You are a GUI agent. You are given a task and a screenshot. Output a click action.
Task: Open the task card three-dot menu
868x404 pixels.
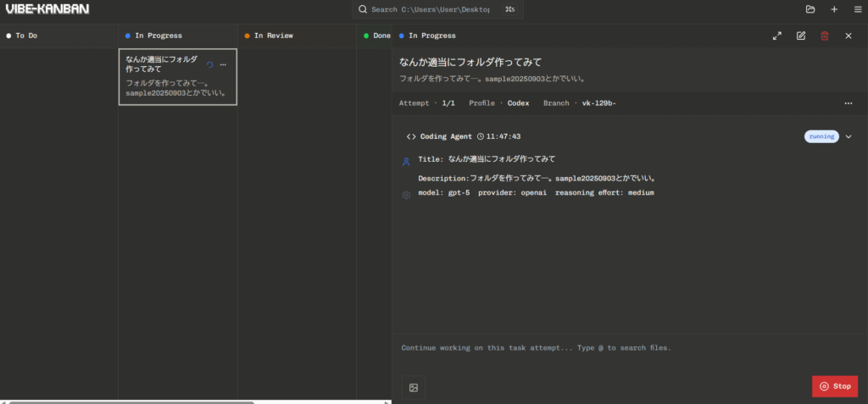[x=223, y=64]
